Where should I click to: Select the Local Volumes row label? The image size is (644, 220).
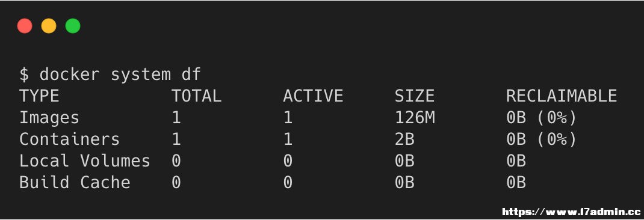[x=85, y=160]
